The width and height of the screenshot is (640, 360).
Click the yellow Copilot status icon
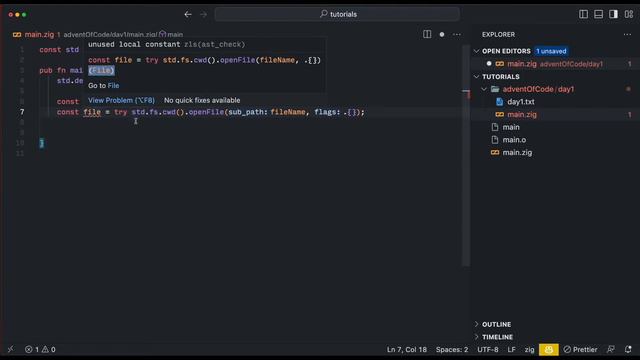(x=549, y=349)
